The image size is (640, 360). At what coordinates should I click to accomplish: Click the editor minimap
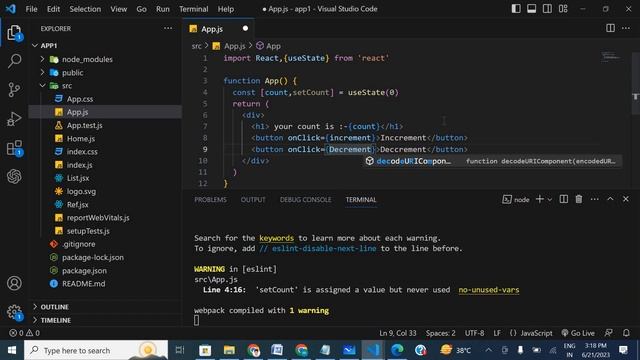pos(611,56)
